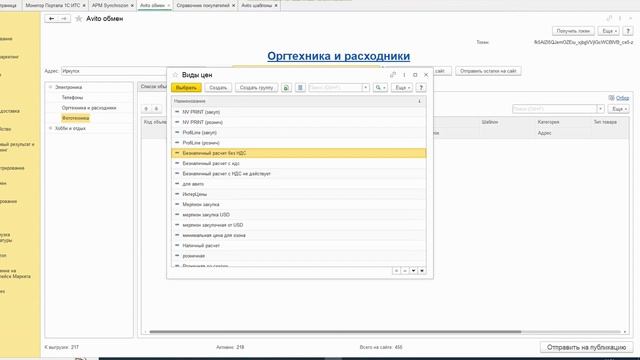Select Фототехника in the category tree
Image resolution: width=640 pixels, height=360 pixels.
tap(76, 118)
